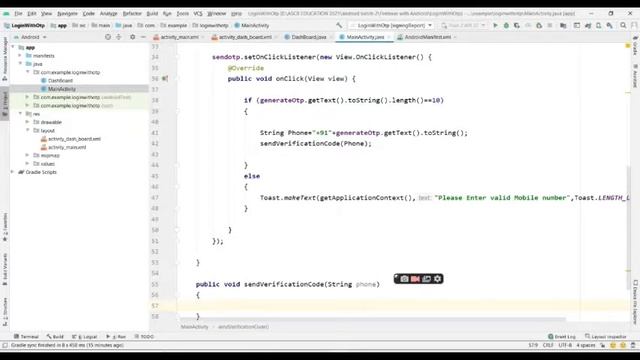This screenshot has height=360, width=640.
Task: Open the Project side tool window tab
Action: point(5,104)
